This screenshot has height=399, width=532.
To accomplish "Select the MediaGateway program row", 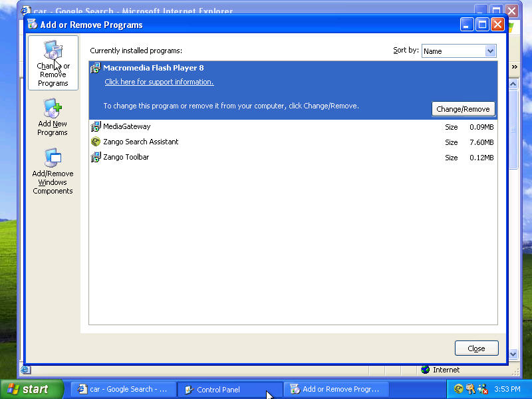I will point(293,126).
